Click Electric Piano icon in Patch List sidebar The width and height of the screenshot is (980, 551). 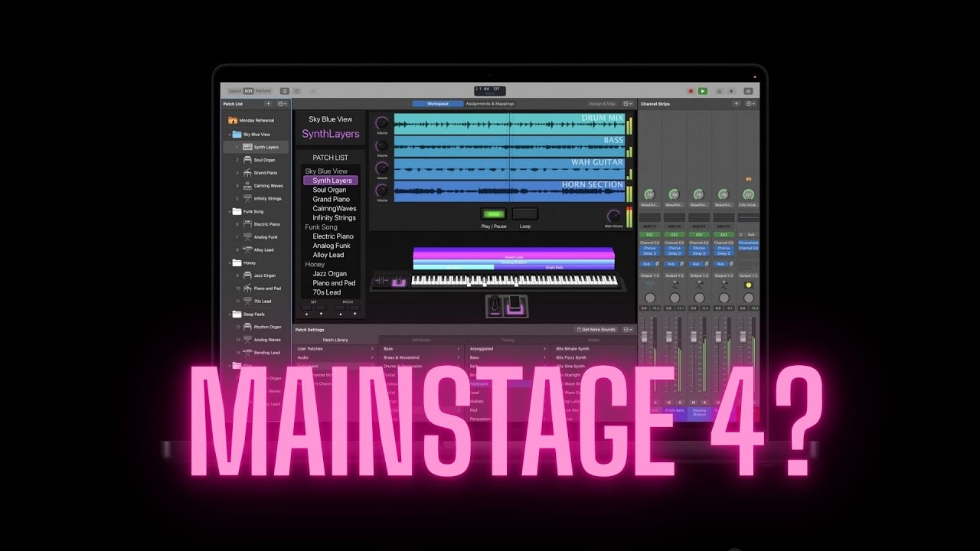[247, 224]
